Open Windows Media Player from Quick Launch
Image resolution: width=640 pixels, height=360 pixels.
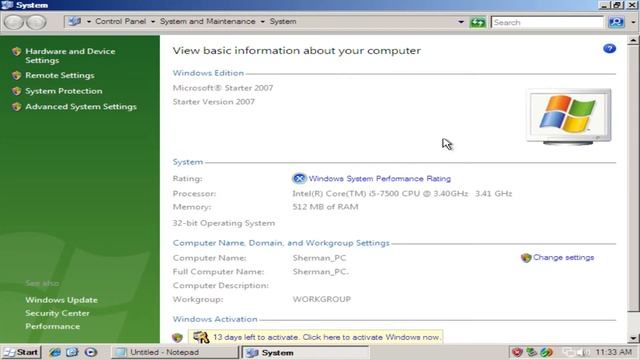(91, 352)
